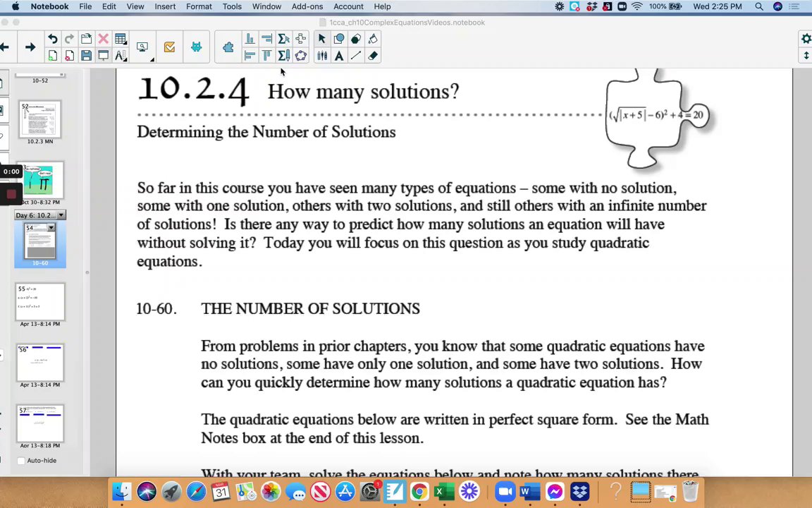Select the page 56 thumbnail
812x508 pixels.
[40, 363]
